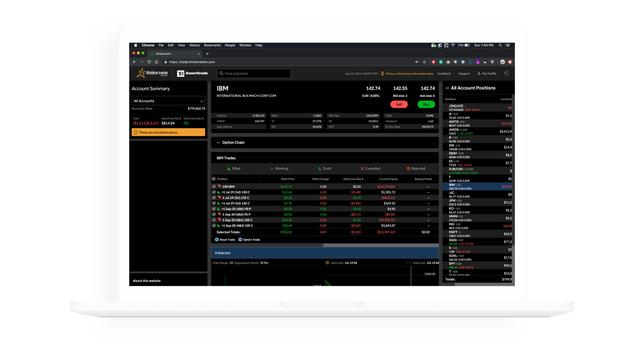
Task: Click the Apple menu icon
Action: pyautogui.click(x=136, y=45)
